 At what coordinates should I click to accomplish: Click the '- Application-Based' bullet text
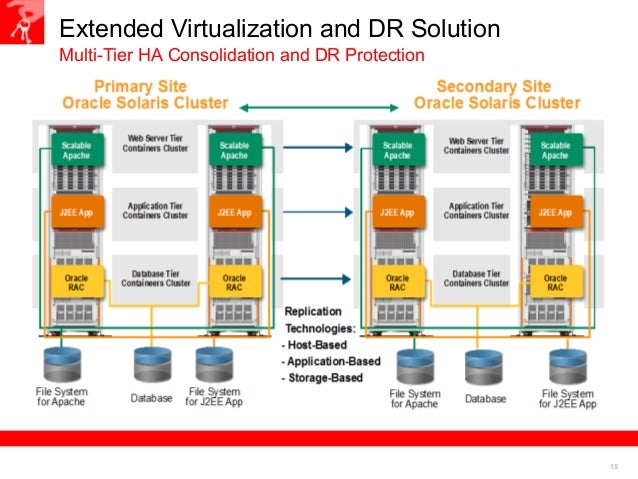[331, 361]
